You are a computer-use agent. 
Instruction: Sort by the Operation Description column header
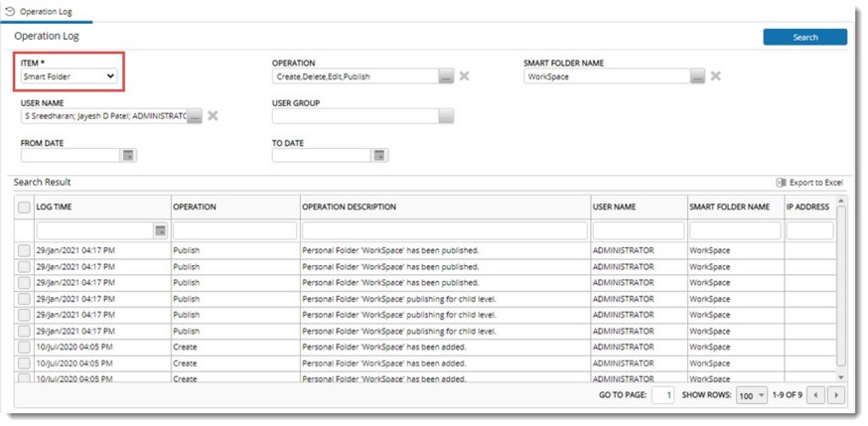tap(349, 207)
